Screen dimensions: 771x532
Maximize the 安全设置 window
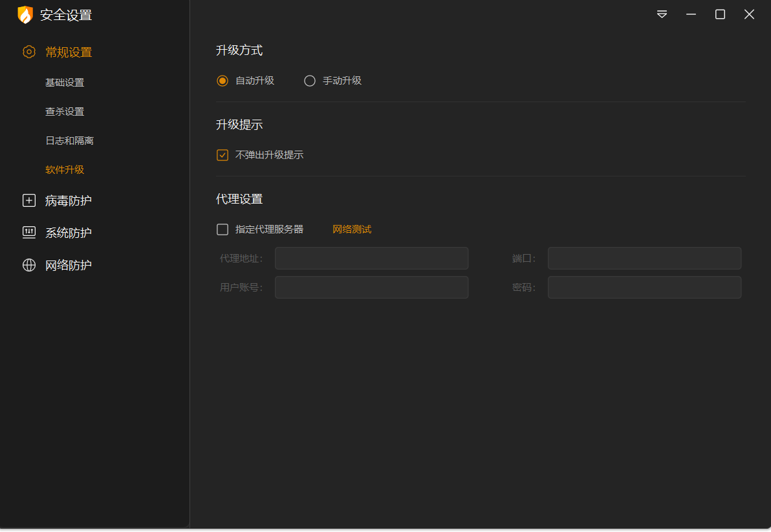(720, 14)
